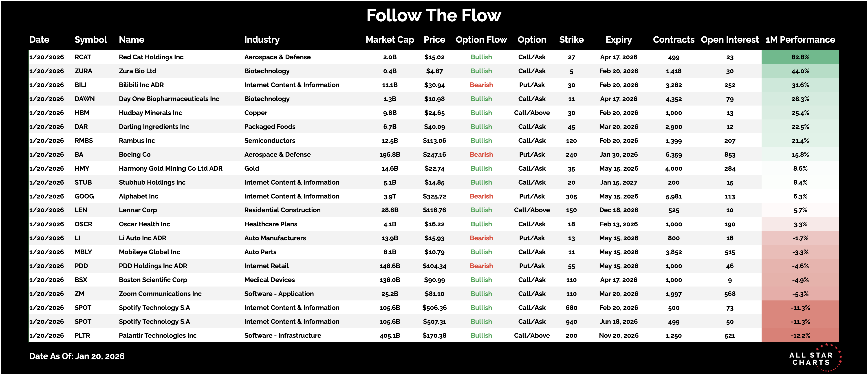The image size is (868, 375).
Task: Select the 1M Performance column header
Action: click(800, 40)
